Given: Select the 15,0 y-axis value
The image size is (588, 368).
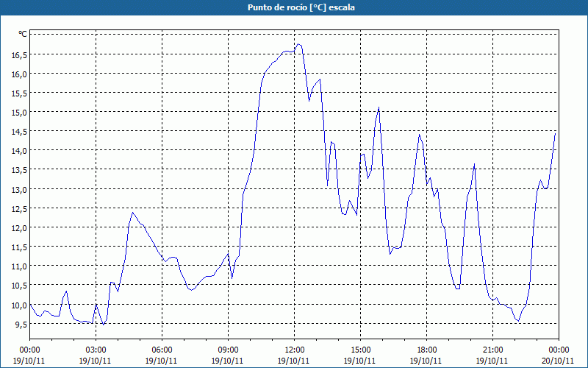Looking at the screenshot, I should tap(19, 113).
